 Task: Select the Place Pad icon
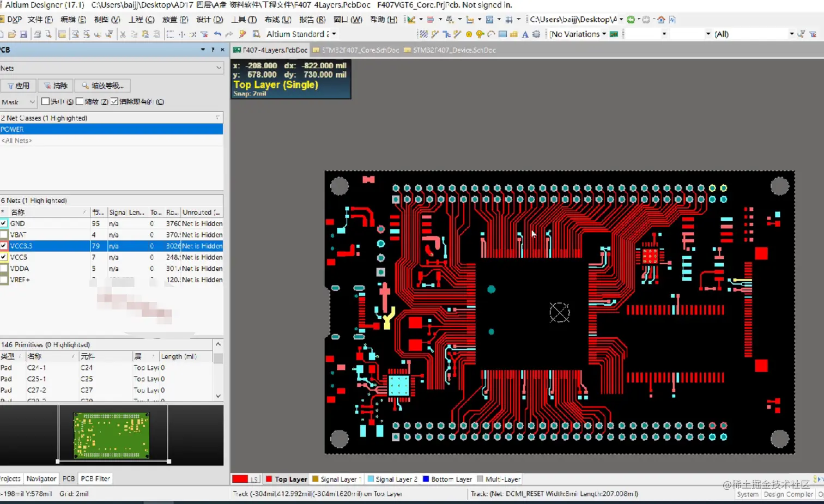[x=469, y=34]
